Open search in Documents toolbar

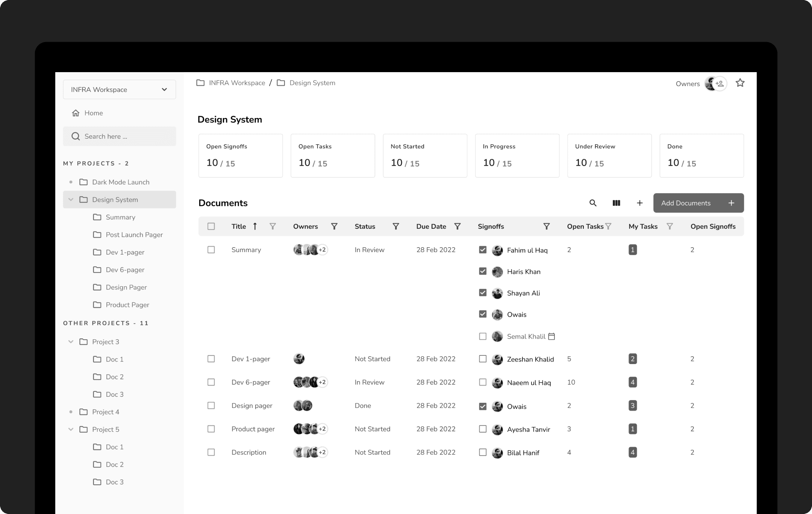pyautogui.click(x=593, y=203)
